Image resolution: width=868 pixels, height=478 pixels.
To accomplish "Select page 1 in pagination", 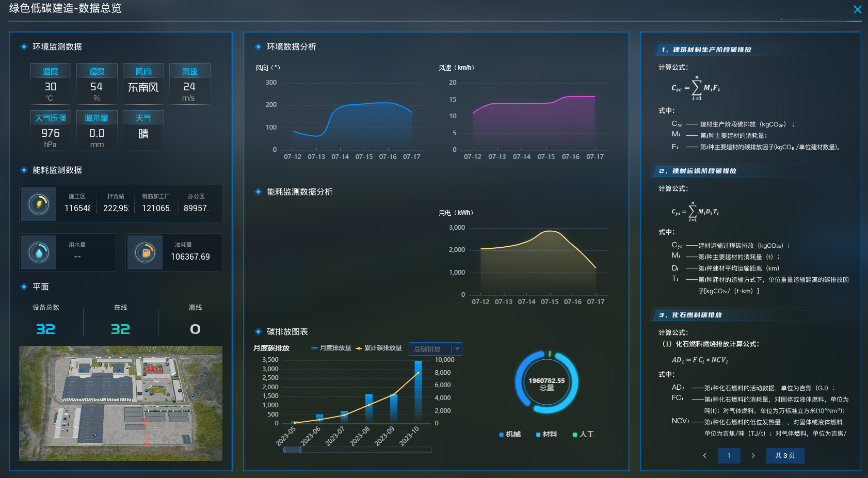I will 729,455.
